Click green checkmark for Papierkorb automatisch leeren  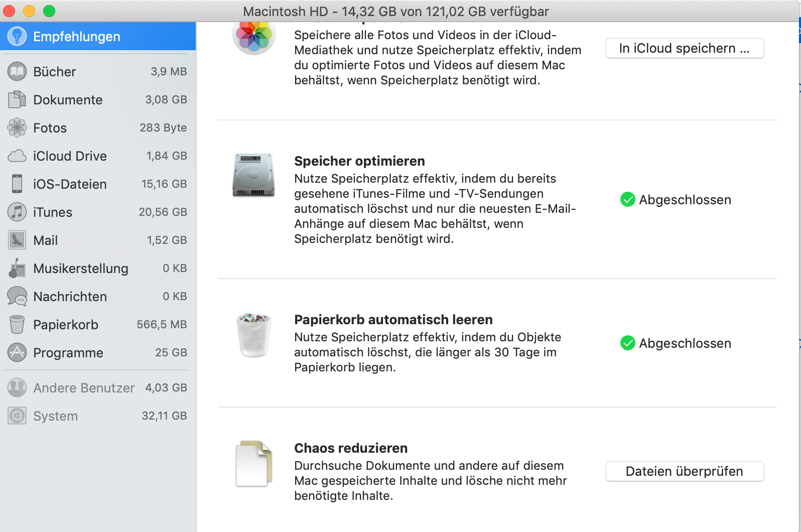[x=628, y=343]
